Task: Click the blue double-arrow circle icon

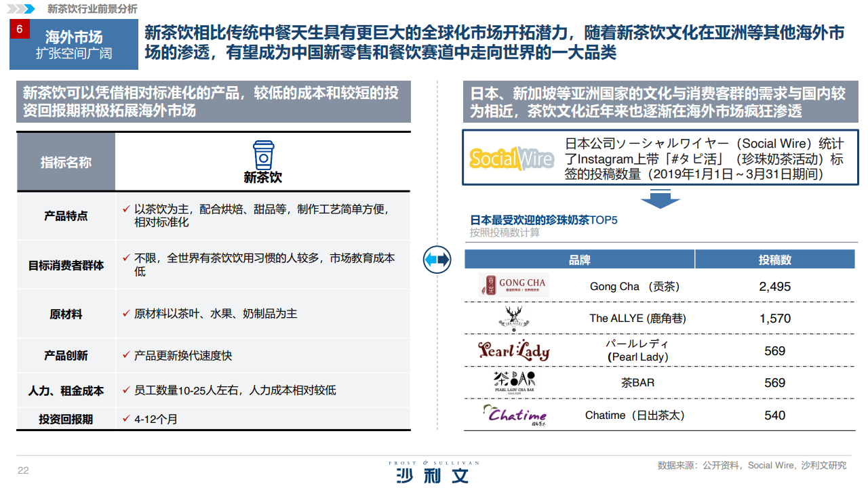Action: [x=437, y=259]
